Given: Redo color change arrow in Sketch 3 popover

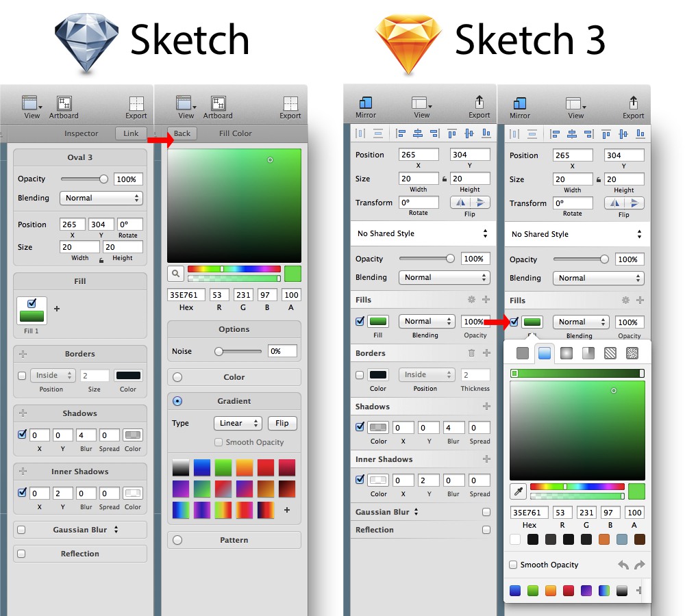Looking at the screenshot, I should coord(640,565).
